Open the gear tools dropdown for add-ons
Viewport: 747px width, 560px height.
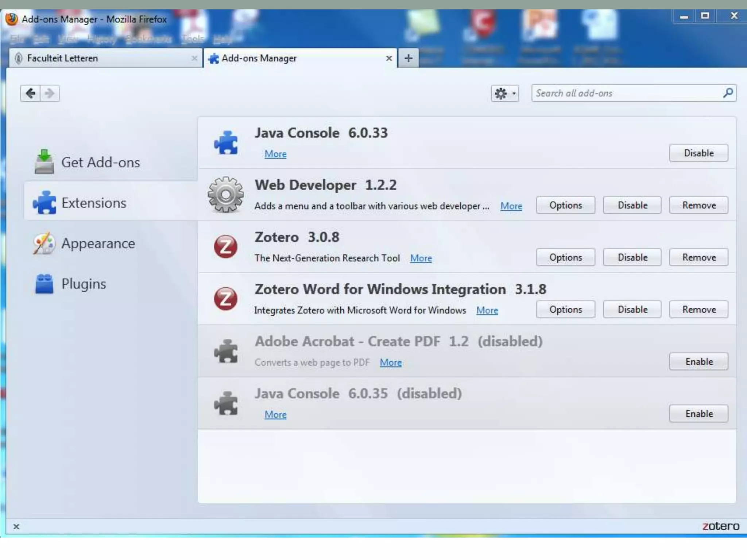point(505,93)
